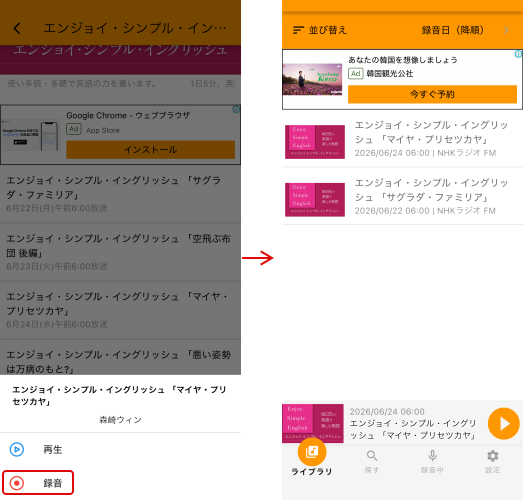
Task: Open the ライブラリ library tab
Action: [312, 458]
